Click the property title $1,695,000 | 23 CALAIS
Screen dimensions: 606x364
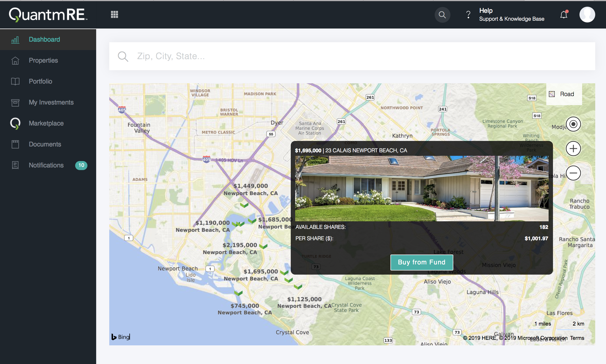[x=351, y=151]
